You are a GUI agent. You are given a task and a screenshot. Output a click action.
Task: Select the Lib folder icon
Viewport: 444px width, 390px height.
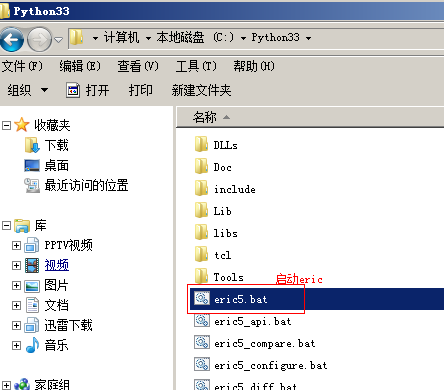coord(201,210)
